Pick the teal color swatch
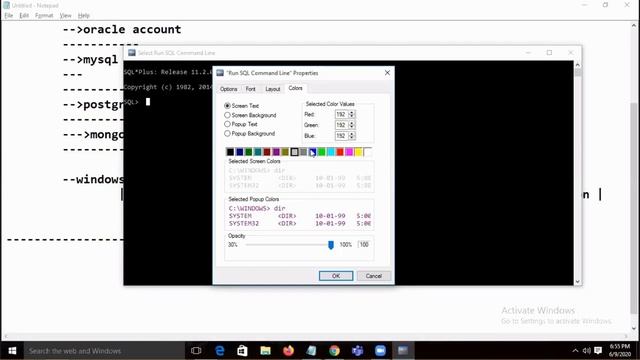This screenshot has height=360, width=640. pos(258,152)
